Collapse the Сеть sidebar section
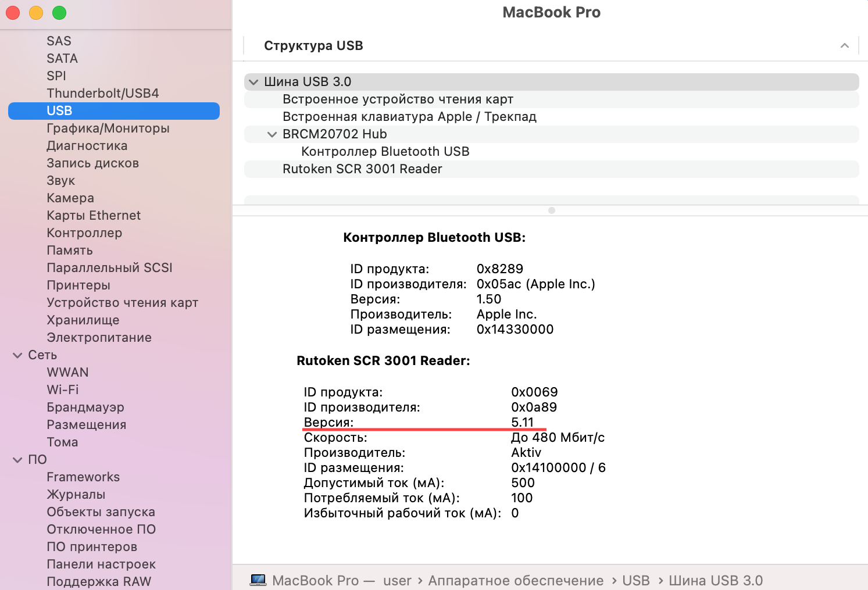Viewport: 868px width, 590px height. (18, 355)
